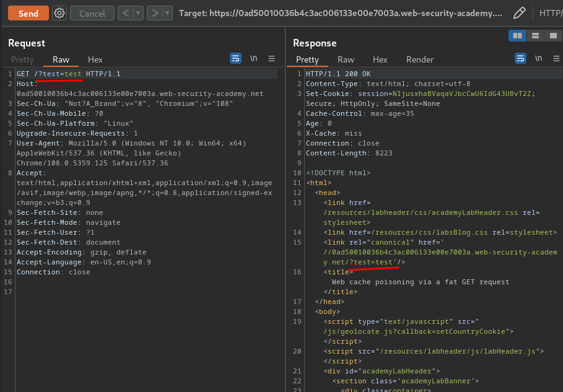Click the Sec-Ch-Ua-Platform "Linux" line
The width and height of the screenshot is (563, 392).
(75, 123)
